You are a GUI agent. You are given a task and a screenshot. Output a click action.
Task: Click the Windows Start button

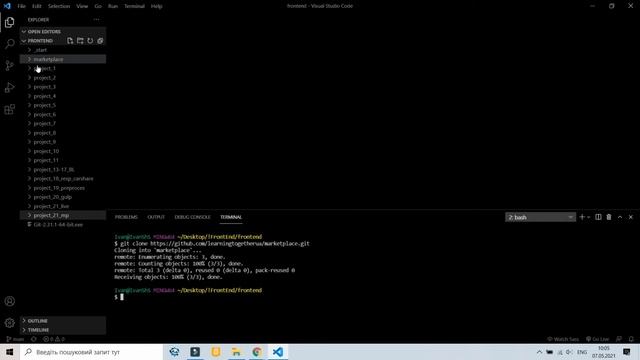coord(10,352)
